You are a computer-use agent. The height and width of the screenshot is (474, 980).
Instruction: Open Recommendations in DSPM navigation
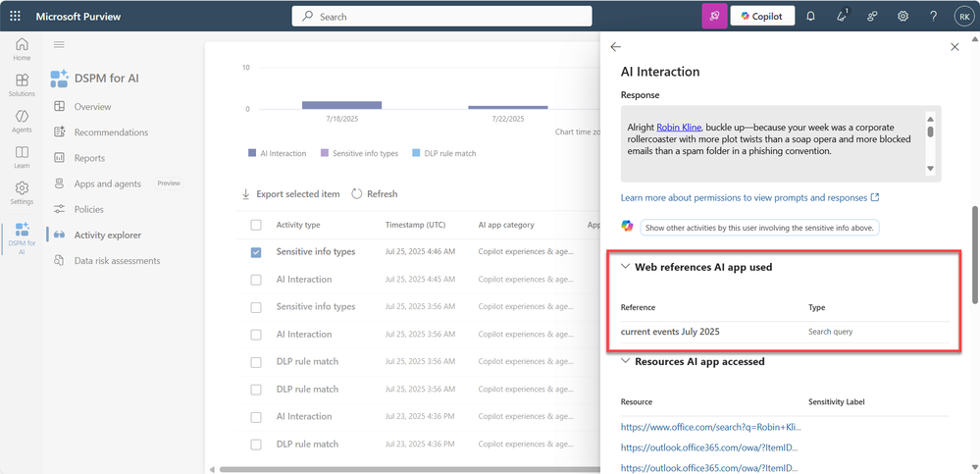coord(111,132)
